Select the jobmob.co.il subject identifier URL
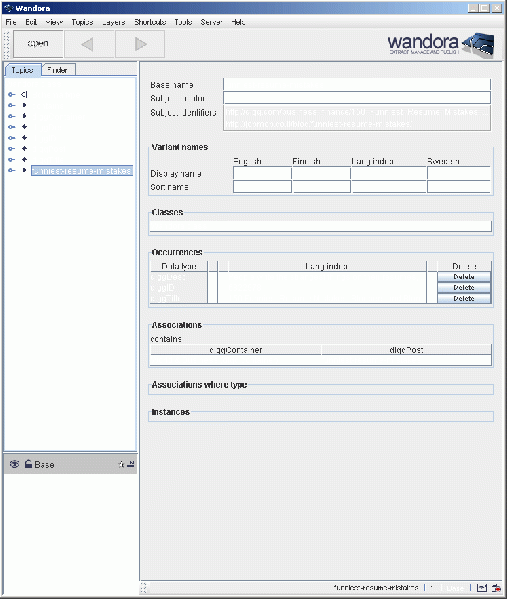This screenshot has height=599, width=507. click(318, 124)
